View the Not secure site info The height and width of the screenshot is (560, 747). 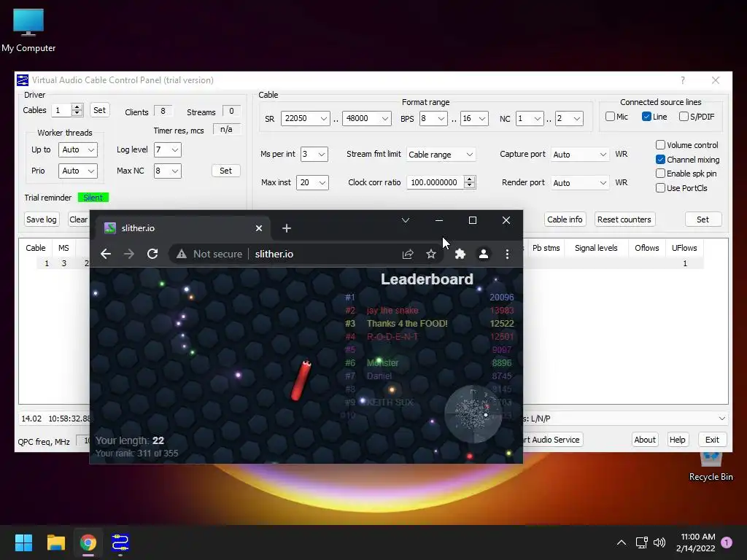pyautogui.click(x=209, y=254)
